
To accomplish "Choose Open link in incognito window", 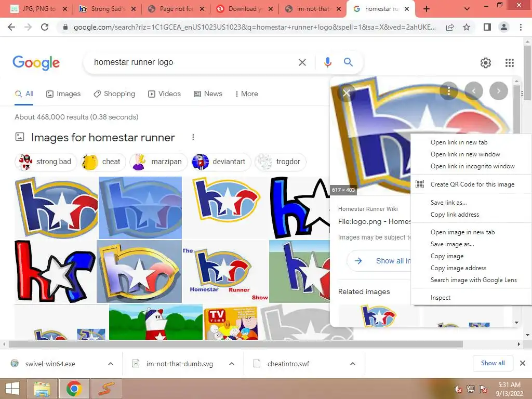I will click(x=472, y=166).
